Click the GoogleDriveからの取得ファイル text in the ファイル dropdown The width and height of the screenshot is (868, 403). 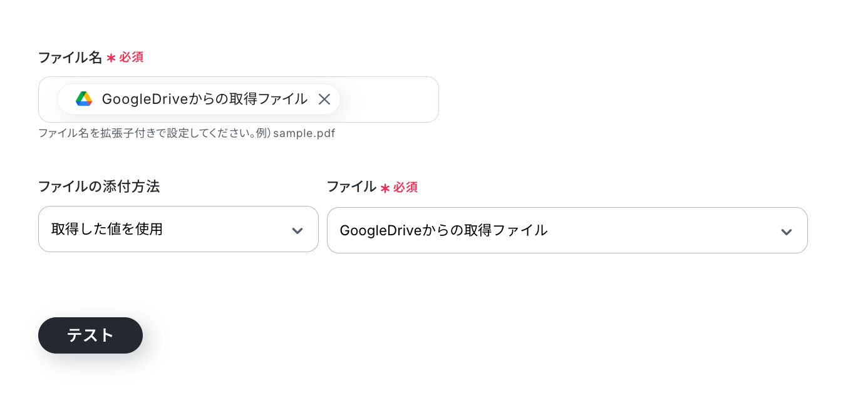click(443, 230)
